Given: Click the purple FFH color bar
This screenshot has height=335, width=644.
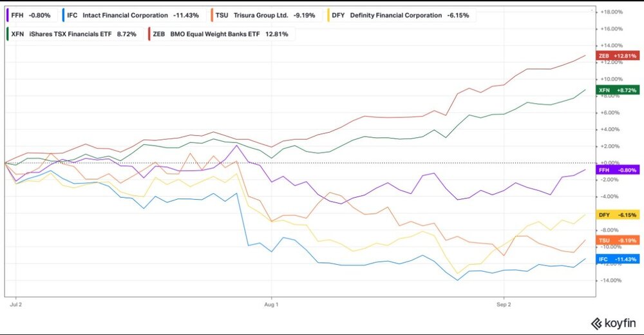Looking at the screenshot, I should click(8, 15).
